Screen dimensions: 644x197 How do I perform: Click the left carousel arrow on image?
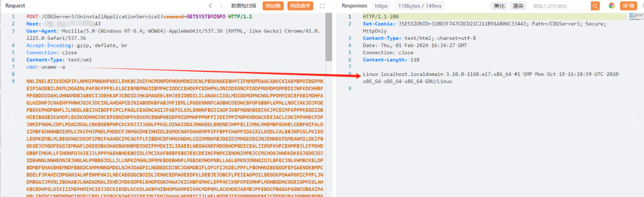pyautogui.click(x=11, y=121)
